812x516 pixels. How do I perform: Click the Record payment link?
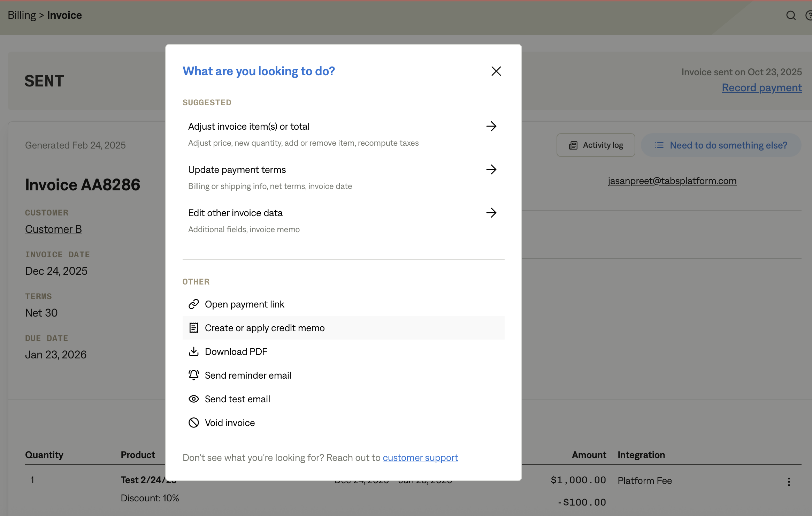click(x=762, y=88)
